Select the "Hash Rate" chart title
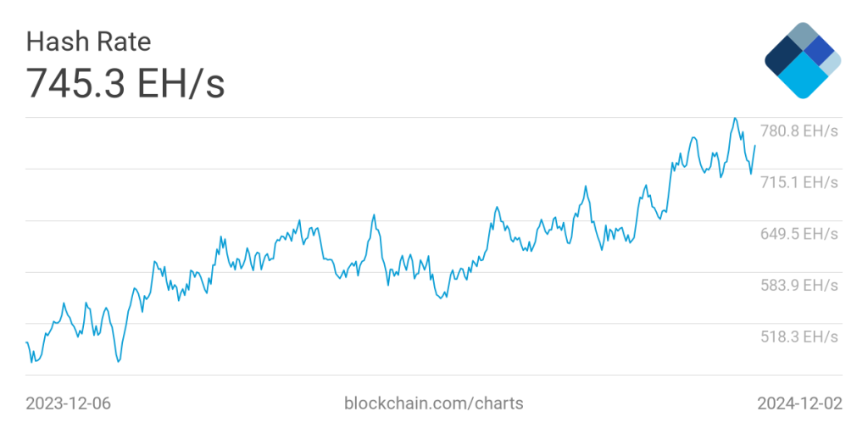Screen dimensions: 868x434 [x=89, y=42]
